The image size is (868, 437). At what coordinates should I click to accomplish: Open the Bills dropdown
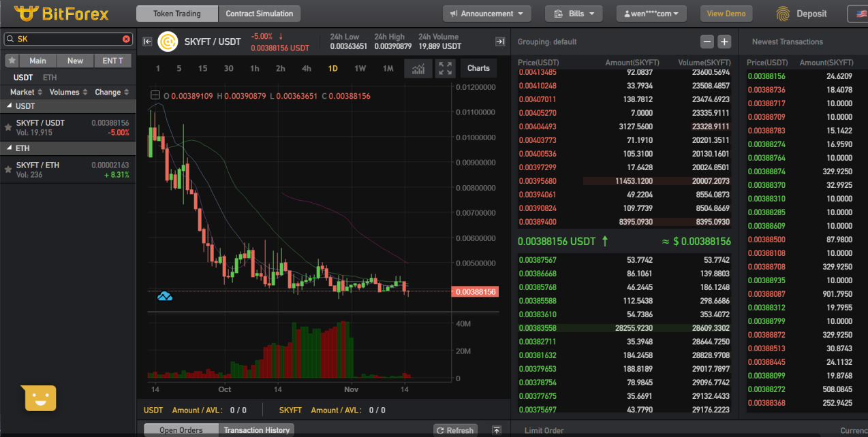coord(574,14)
